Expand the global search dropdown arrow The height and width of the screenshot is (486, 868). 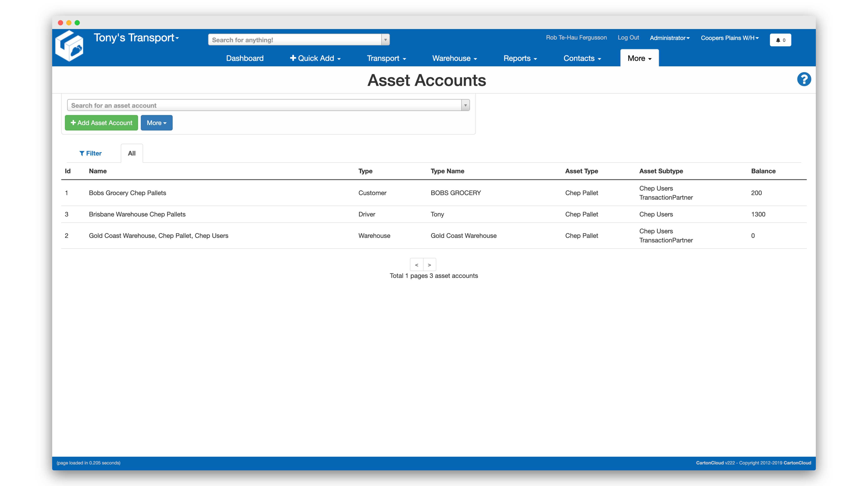pyautogui.click(x=385, y=40)
